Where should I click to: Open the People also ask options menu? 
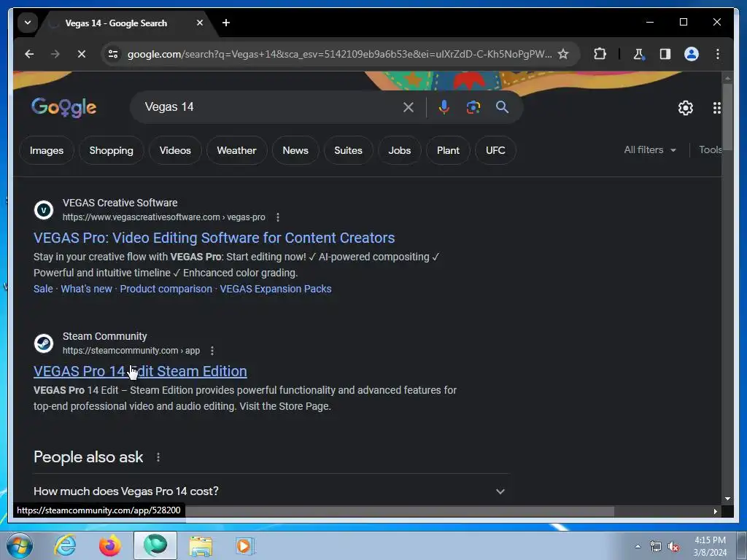(x=158, y=457)
